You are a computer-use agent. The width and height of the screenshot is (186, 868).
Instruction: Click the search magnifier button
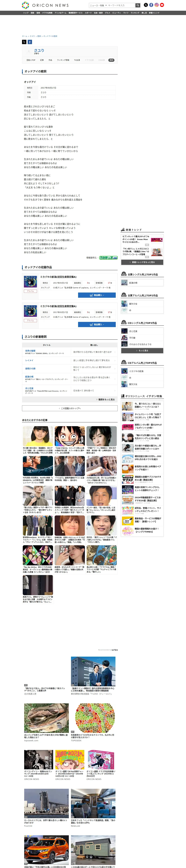coord(138,5)
